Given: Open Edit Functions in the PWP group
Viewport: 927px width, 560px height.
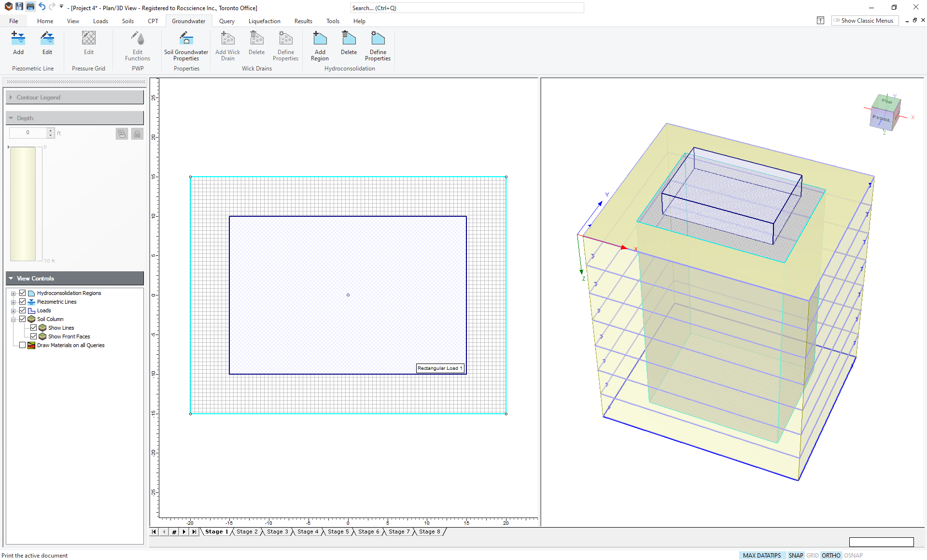Looking at the screenshot, I should pos(137,43).
